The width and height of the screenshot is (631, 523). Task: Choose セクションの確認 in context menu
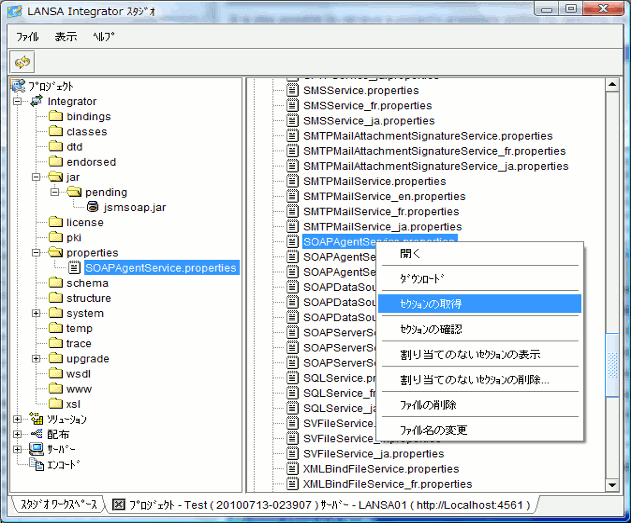(x=480, y=329)
